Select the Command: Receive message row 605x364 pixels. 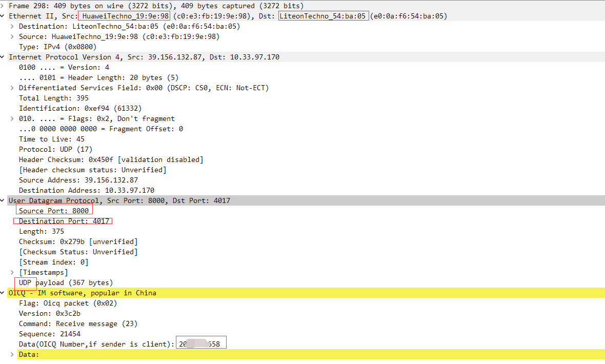pos(78,323)
